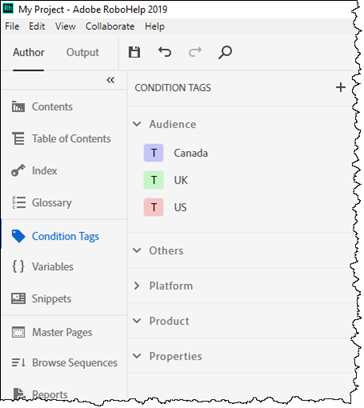This screenshot has height=408, width=364.
Task: Collapse the Properties tag group
Action: 137,356
